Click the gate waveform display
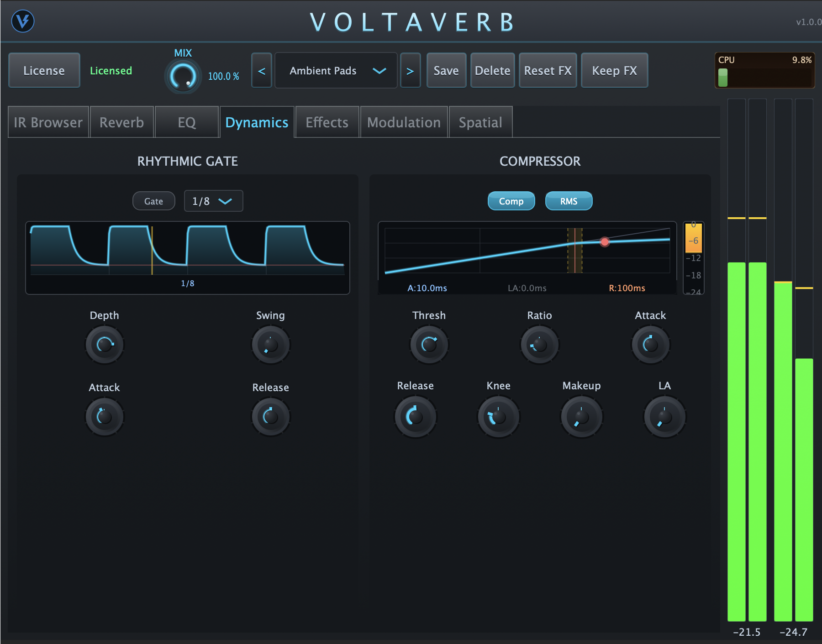 pos(188,258)
